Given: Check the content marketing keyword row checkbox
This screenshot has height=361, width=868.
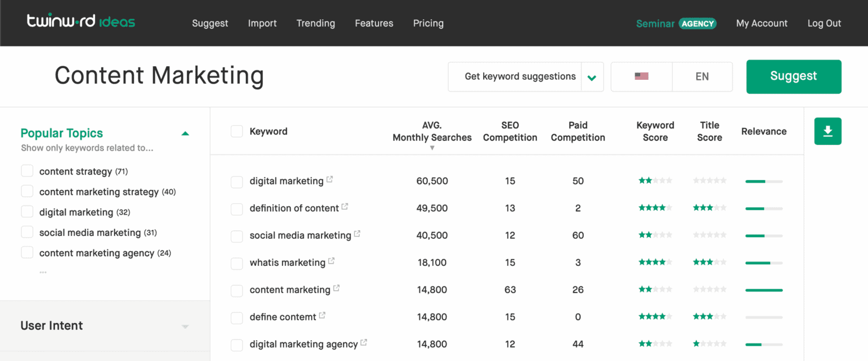Looking at the screenshot, I should click(x=237, y=290).
